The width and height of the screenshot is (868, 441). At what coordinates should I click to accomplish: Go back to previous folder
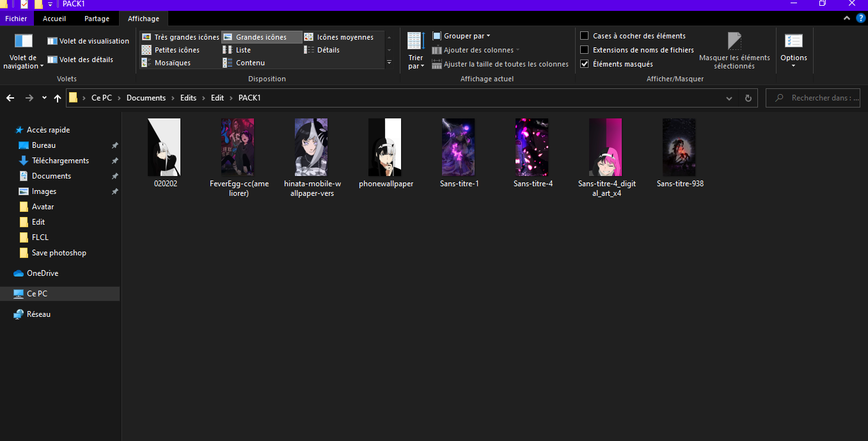pyautogui.click(x=10, y=98)
